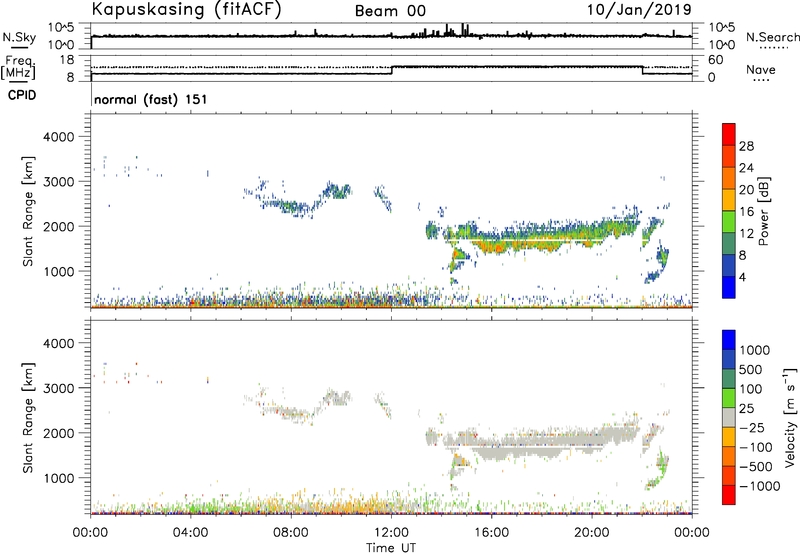Click the gray ±25 segment of the Velocity colorbar
The height and width of the screenshot is (554, 800).
coord(729,417)
